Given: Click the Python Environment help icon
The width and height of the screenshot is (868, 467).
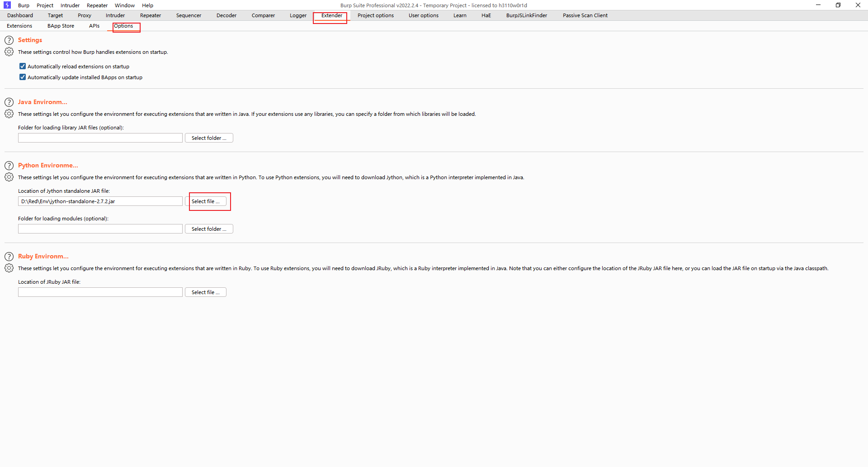Looking at the screenshot, I should (9, 166).
